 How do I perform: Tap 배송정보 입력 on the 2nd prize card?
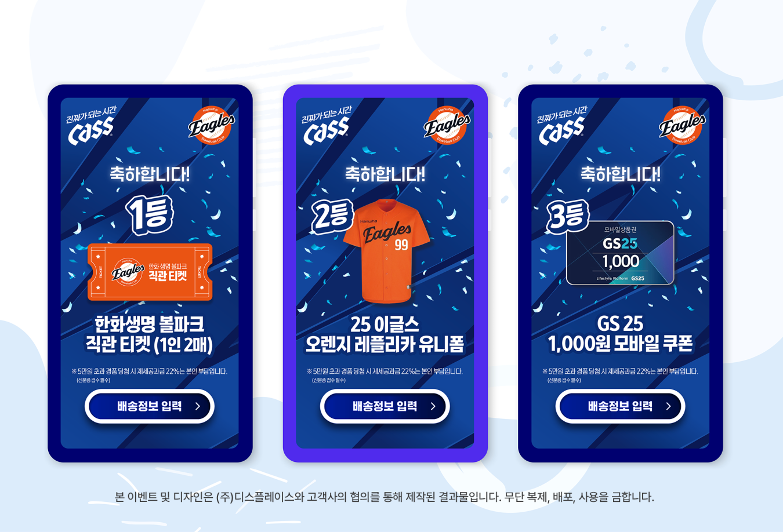coord(385,406)
